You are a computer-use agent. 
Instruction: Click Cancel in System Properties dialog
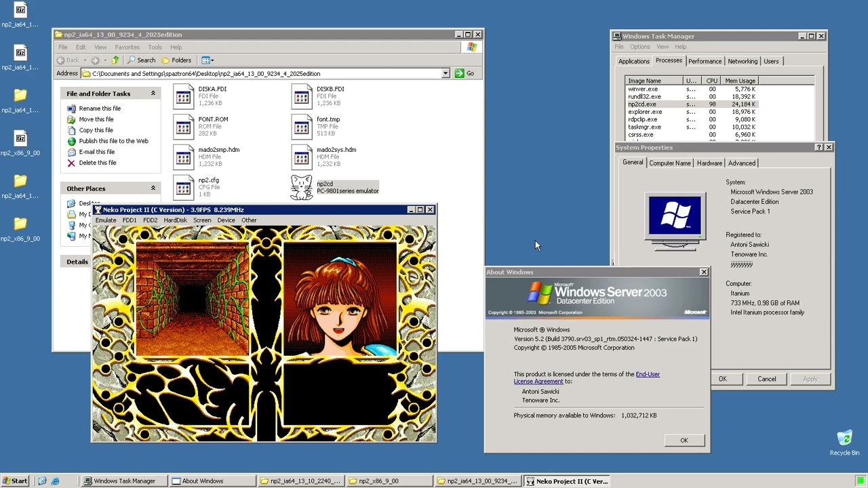767,379
